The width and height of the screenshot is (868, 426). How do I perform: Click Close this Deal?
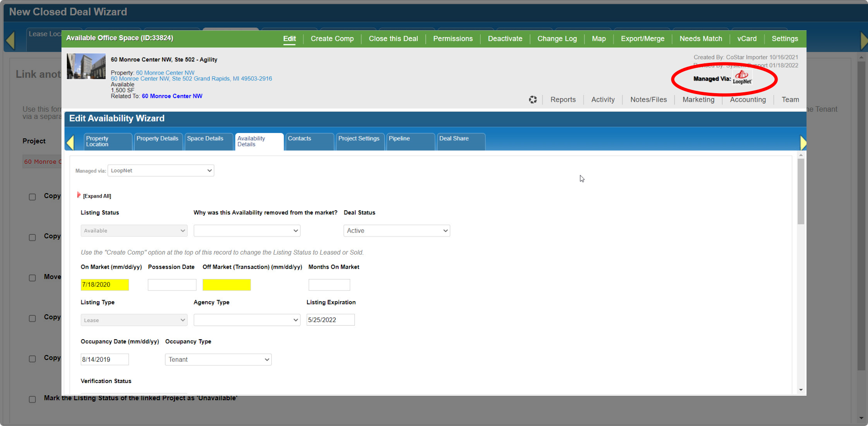pyautogui.click(x=393, y=39)
